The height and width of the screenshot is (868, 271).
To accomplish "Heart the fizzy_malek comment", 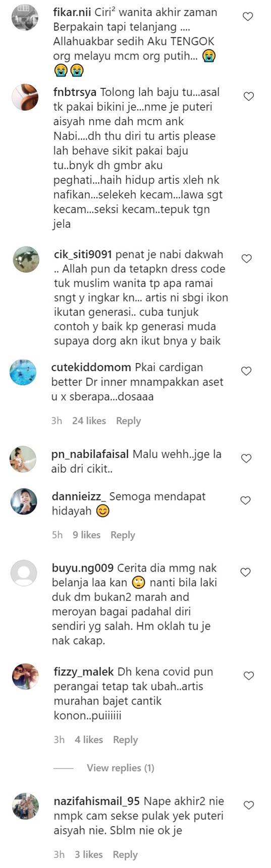I will click(x=248, y=676).
